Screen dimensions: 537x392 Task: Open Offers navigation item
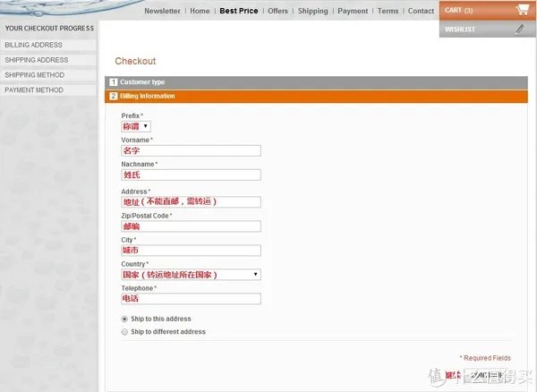pyautogui.click(x=277, y=11)
